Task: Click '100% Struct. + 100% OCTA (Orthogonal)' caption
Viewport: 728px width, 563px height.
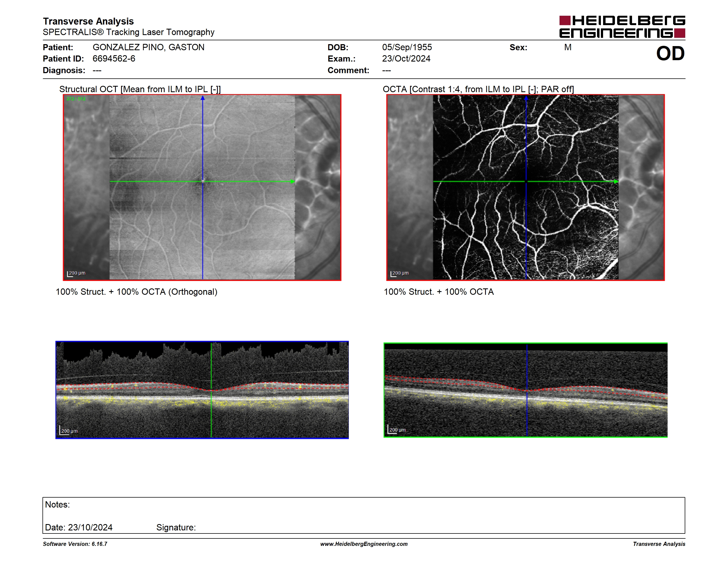Action: point(136,292)
